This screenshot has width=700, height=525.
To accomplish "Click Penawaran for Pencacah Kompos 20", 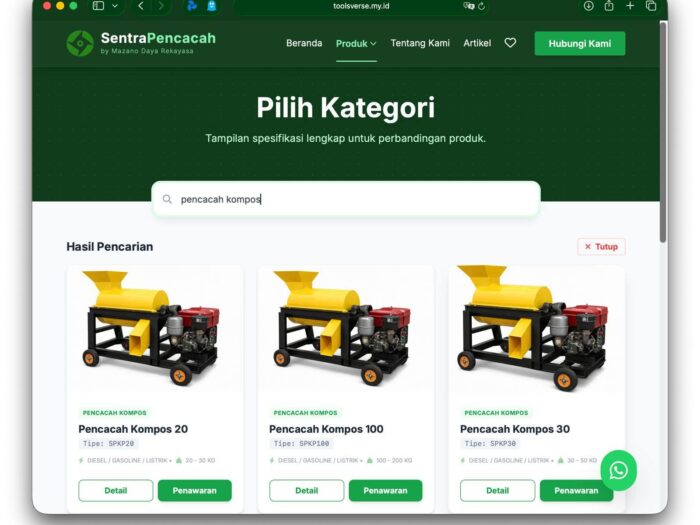I will (x=195, y=491).
